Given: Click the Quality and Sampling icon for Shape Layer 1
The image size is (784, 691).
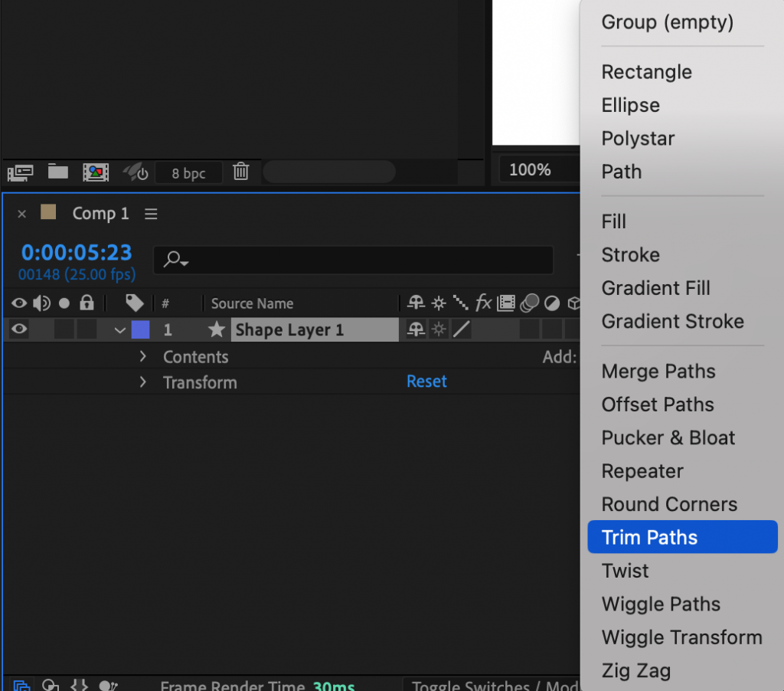Looking at the screenshot, I should [438, 329].
